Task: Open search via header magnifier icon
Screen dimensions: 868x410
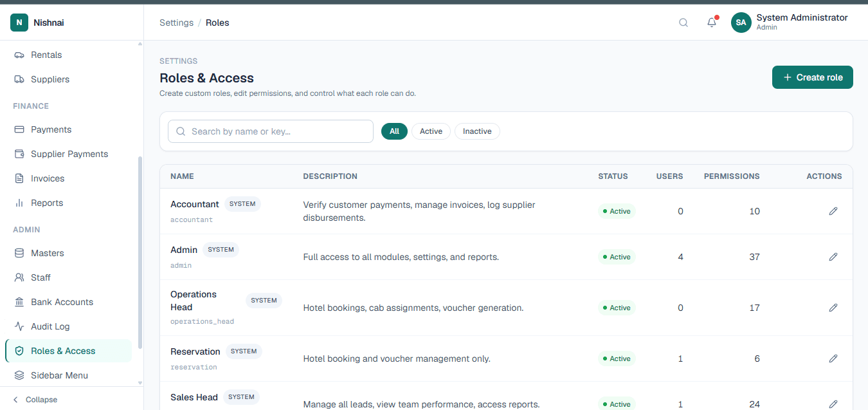Action: coord(683,23)
